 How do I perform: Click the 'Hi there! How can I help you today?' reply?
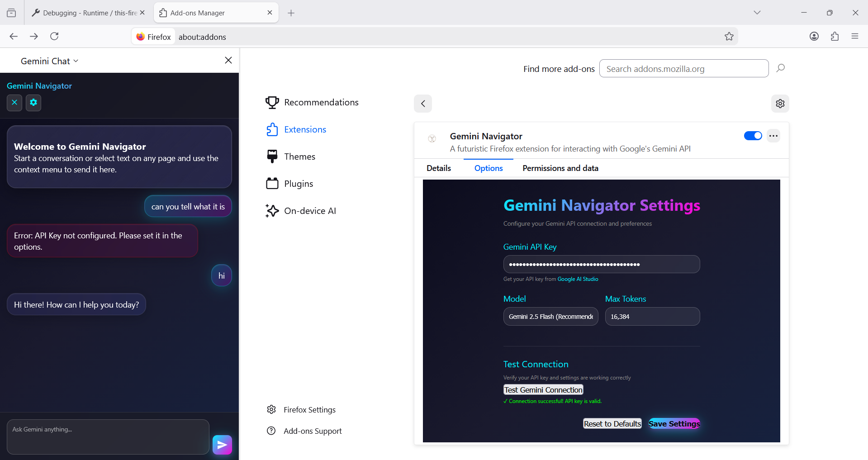(76, 305)
